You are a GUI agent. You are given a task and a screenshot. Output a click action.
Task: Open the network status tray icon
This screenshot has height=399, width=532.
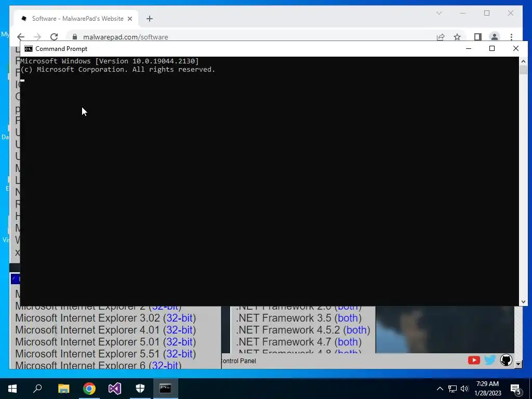[453, 389]
